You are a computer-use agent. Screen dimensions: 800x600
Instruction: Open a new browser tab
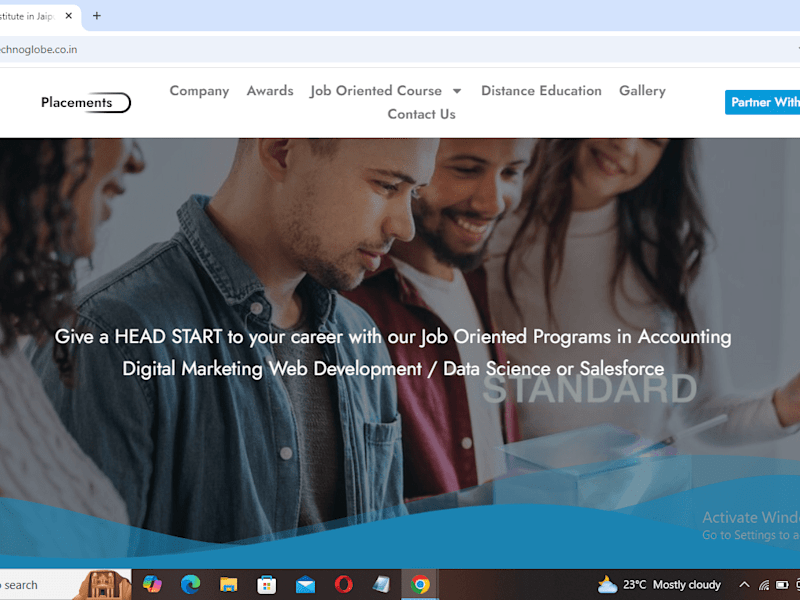[96, 16]
